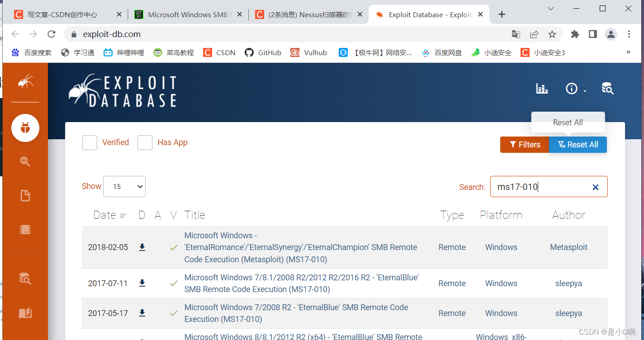The width and height of the screenshot is (644, 340).
Task: Open the Shellcodes chip icon in sidebar
Action: 25,230
